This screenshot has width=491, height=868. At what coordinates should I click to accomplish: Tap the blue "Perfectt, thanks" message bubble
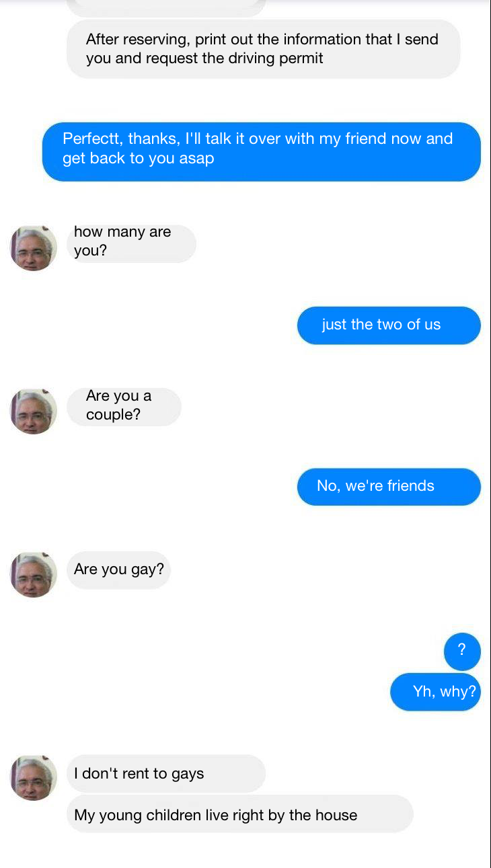click(x=262, y=152)
